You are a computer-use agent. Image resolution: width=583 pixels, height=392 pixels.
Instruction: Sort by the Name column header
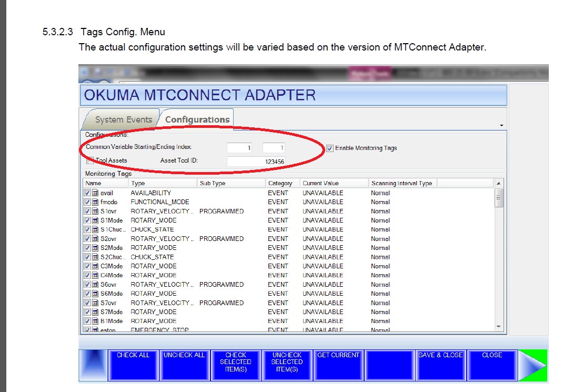[106, 183]
